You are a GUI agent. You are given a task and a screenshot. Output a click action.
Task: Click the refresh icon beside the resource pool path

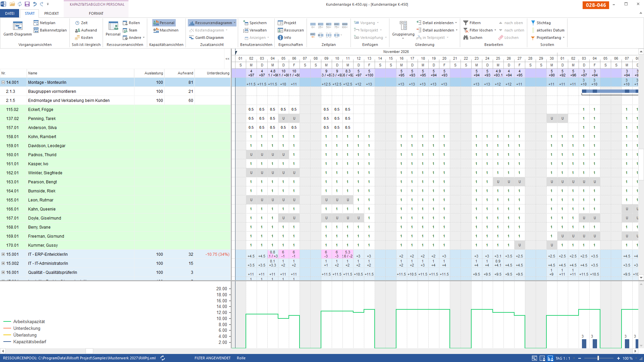163,358
